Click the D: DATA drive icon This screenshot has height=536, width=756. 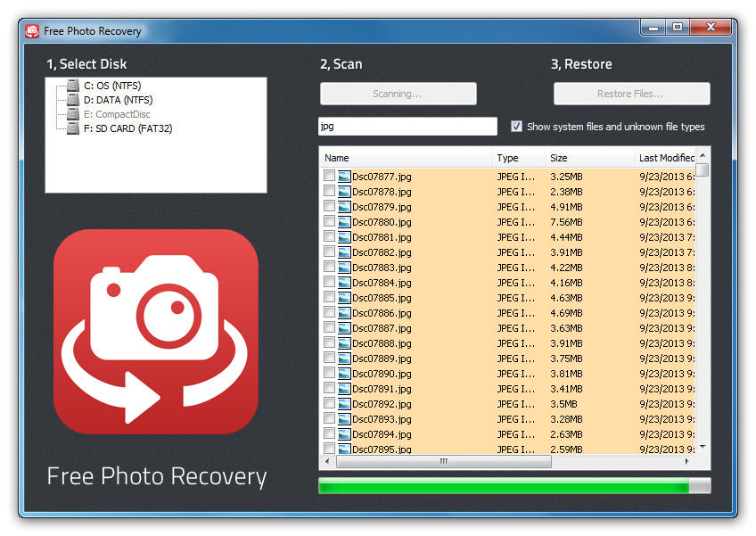click(73, 100)
